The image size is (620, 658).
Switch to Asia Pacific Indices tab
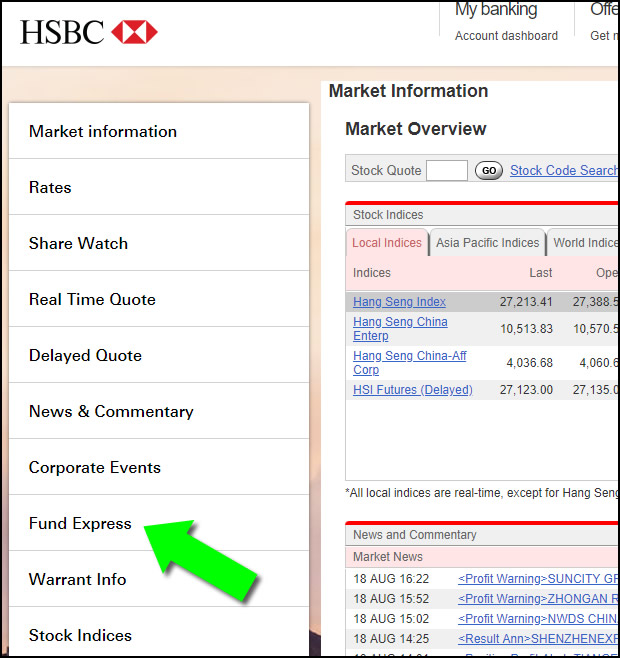[x=487, y=243]
